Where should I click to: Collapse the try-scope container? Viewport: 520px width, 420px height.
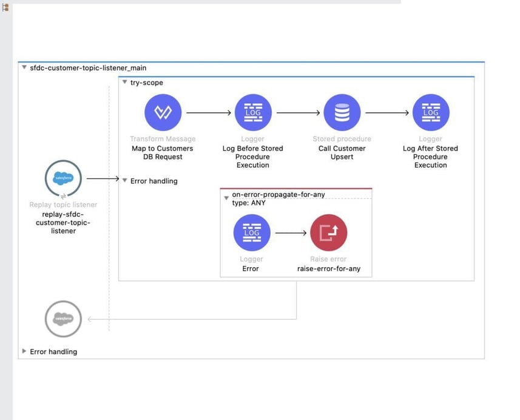(125, 82)
